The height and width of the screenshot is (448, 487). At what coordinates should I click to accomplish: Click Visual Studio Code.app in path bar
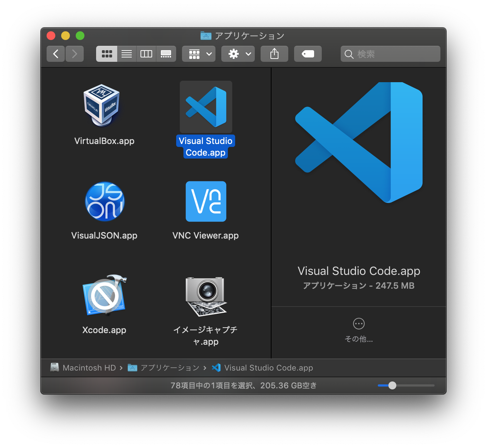coord(262,368)
